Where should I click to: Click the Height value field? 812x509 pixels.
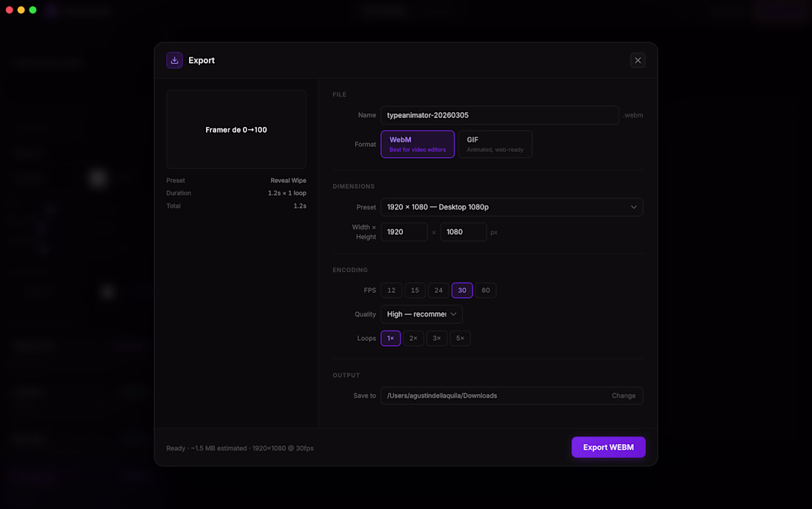pos(463,232)
